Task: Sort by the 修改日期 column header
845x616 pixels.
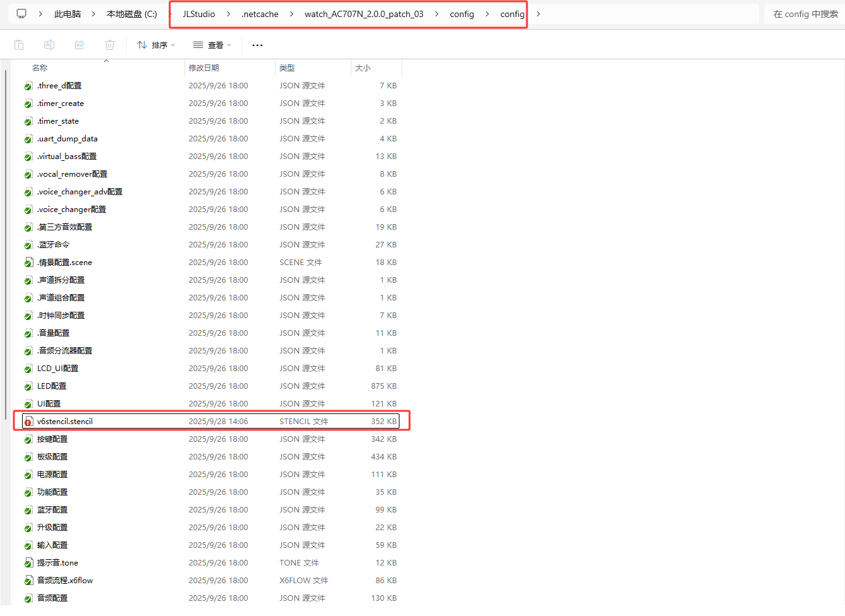Action: [x=204, y=68]
